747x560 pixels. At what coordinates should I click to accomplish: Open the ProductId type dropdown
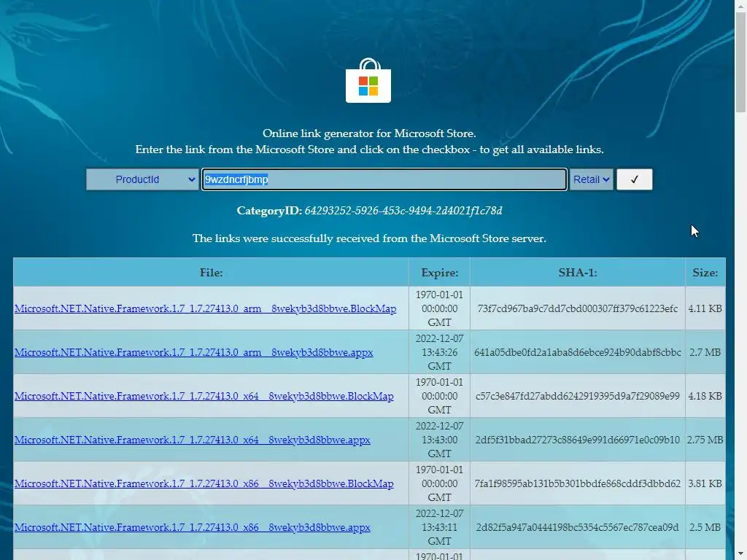coord(142,179)
